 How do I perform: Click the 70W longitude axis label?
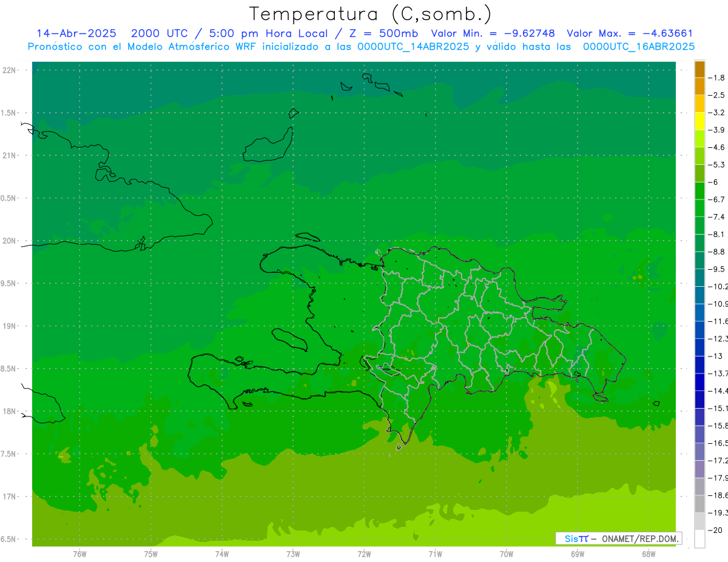click(506, 554)
